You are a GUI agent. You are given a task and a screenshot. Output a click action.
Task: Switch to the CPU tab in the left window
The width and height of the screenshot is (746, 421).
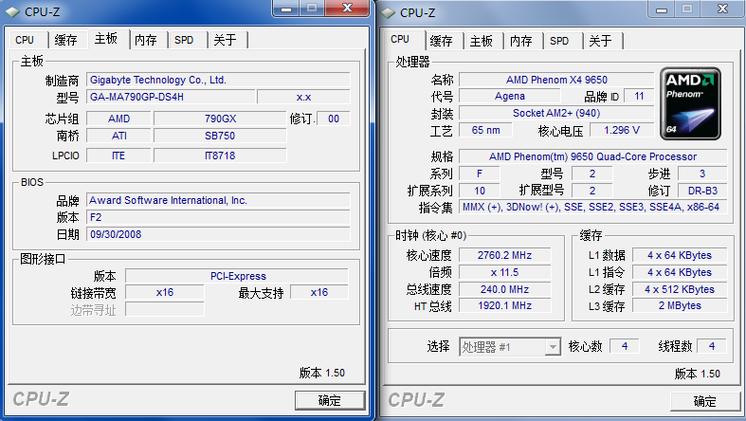(25, 40)
